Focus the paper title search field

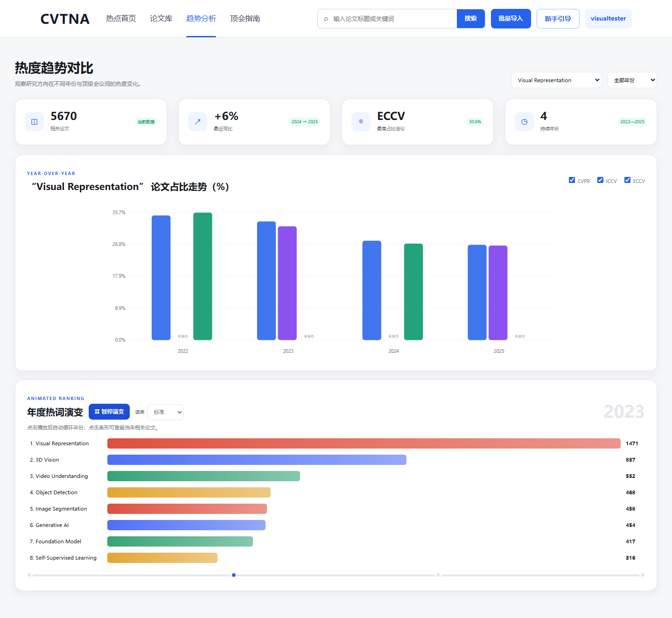pos(392,19)
